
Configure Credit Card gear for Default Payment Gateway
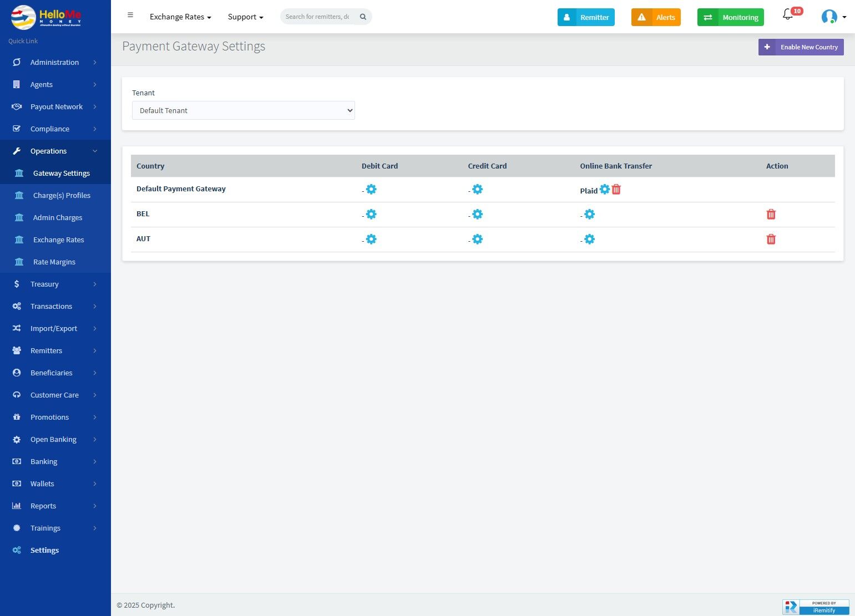point(477,189)
